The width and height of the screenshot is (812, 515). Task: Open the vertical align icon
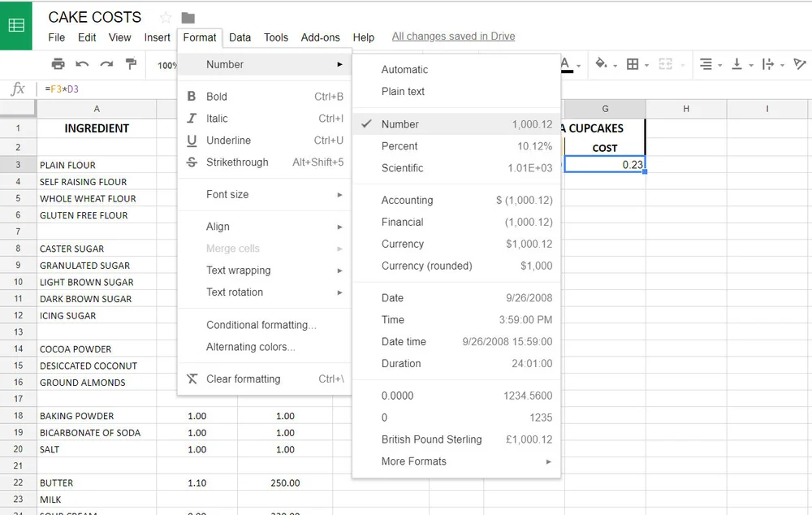tap(736, 64)
